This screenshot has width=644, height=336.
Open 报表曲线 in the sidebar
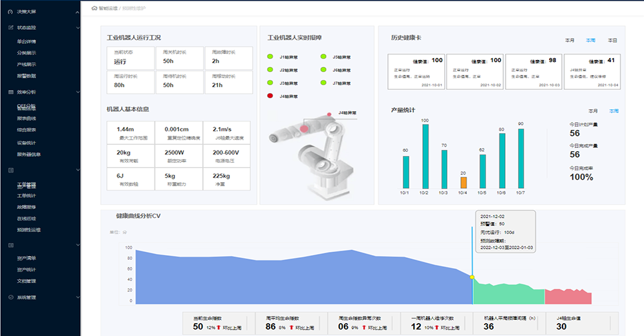[27, 118]
